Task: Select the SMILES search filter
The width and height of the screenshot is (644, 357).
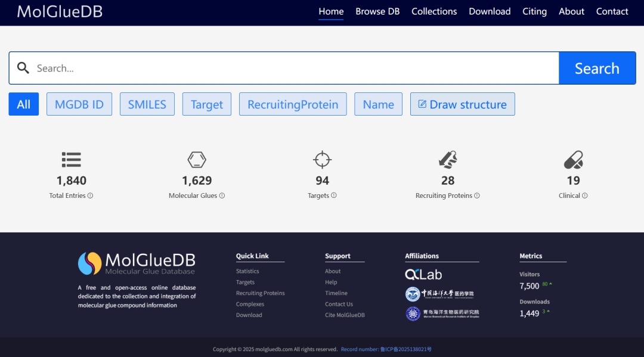Action: click(147, 104)
